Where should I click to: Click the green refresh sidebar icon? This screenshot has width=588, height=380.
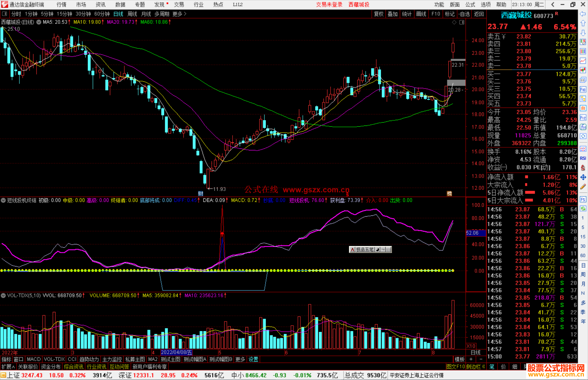coord(583,209)
